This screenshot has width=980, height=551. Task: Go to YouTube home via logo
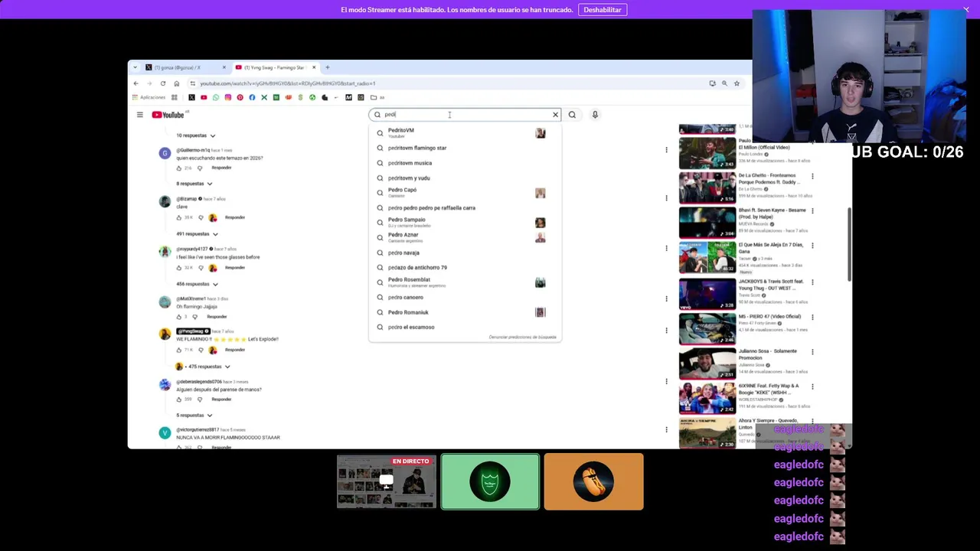[168, 115]
